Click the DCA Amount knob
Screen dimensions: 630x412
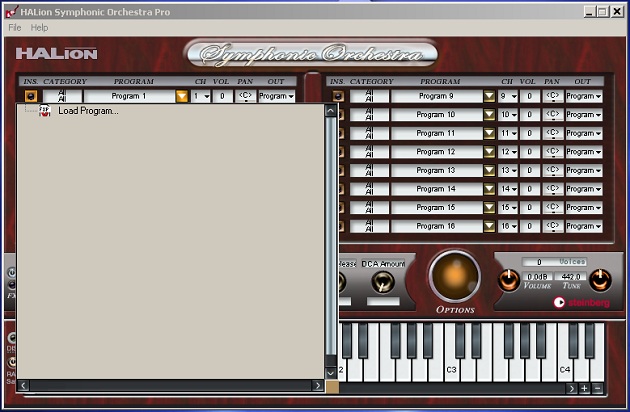tap(382, 282)
